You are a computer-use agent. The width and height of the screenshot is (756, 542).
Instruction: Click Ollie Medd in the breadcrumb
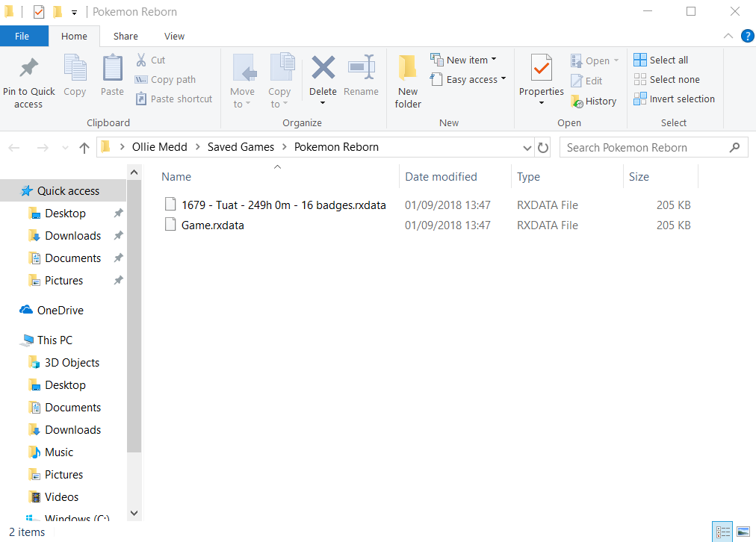[160, 147]
